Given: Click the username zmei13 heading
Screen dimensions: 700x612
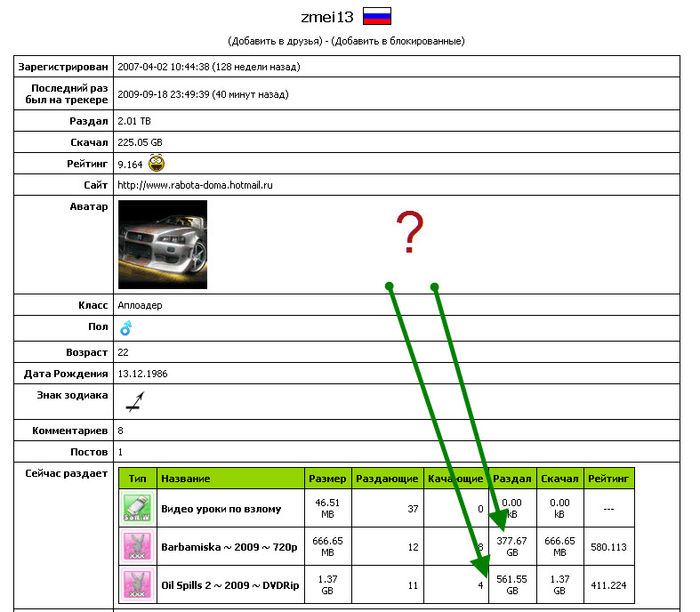Looking at the screenshot, I should [327, 17].
